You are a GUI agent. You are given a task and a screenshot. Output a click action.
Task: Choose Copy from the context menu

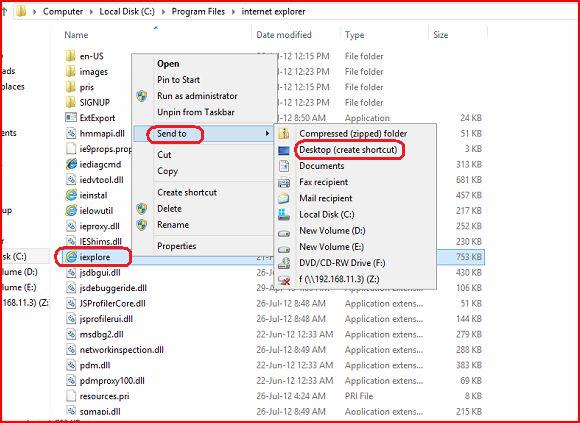[167, 171]
